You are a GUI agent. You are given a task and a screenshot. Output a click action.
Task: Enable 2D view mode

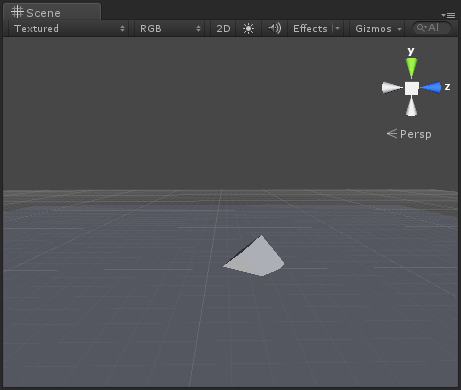(x=223, y=29)
